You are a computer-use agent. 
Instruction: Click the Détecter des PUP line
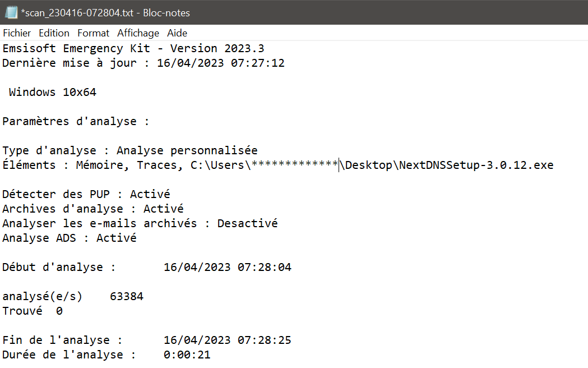pyautogui.click(x=86, y=194)
